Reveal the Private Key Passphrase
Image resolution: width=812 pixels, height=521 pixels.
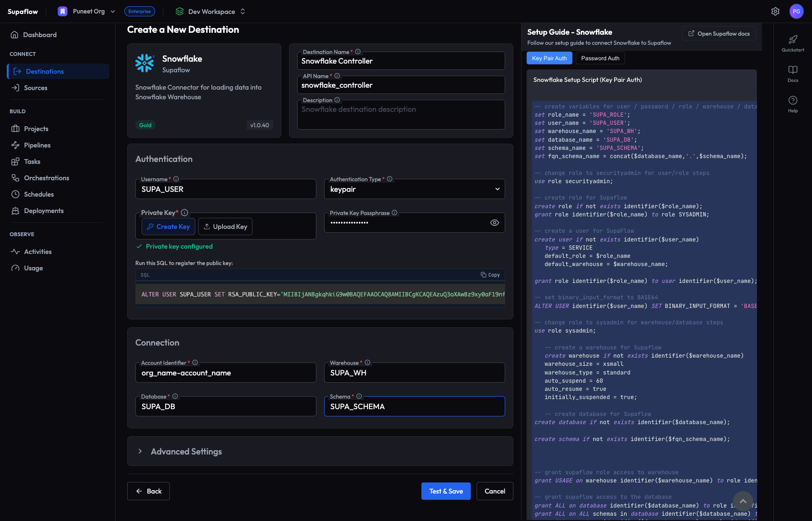coord(495,222)
